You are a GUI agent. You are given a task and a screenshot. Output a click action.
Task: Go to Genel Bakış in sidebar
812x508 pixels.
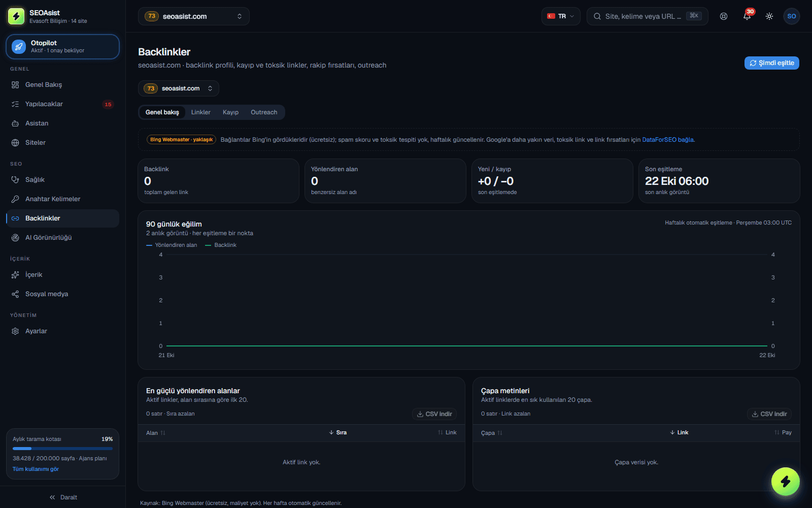coord(62,85)
